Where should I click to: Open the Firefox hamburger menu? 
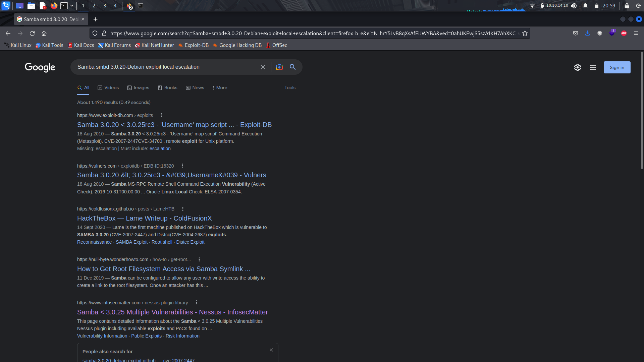[636, 33]
